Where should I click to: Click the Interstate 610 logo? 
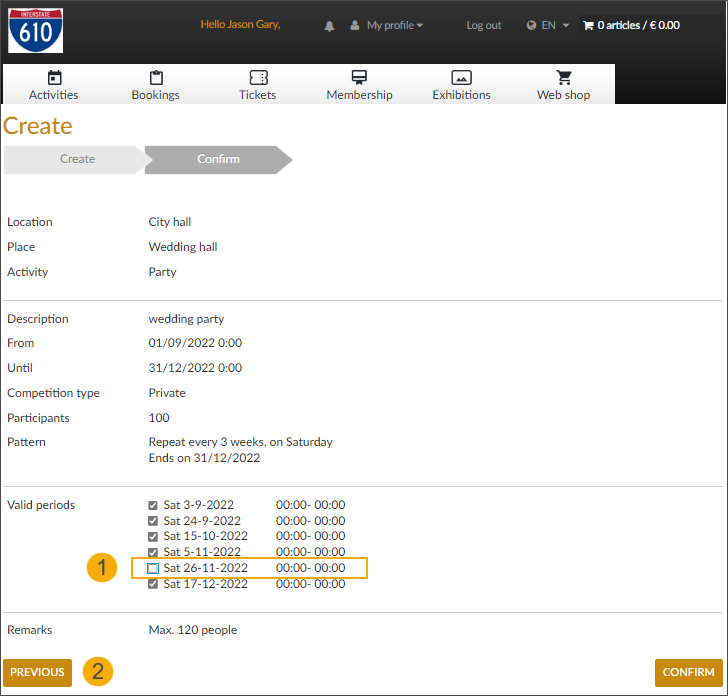point(36,30)
